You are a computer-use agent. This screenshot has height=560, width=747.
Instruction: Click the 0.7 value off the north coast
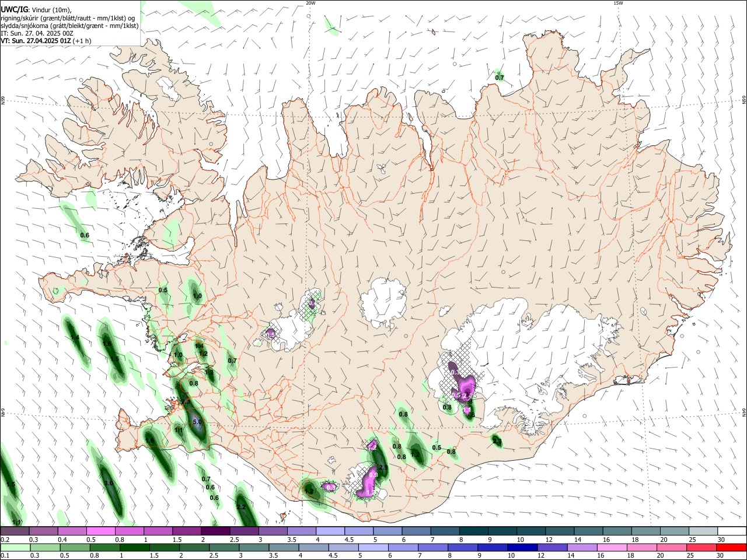(x=500, y=78)
